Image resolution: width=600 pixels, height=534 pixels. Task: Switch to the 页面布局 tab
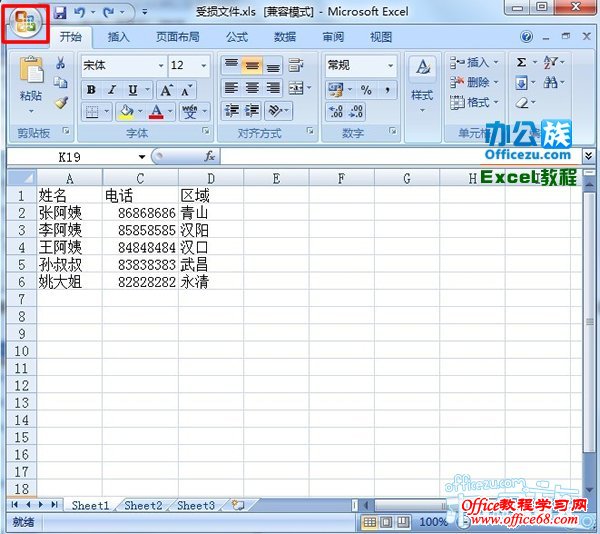pyautogui.click(x=178, y=37)
